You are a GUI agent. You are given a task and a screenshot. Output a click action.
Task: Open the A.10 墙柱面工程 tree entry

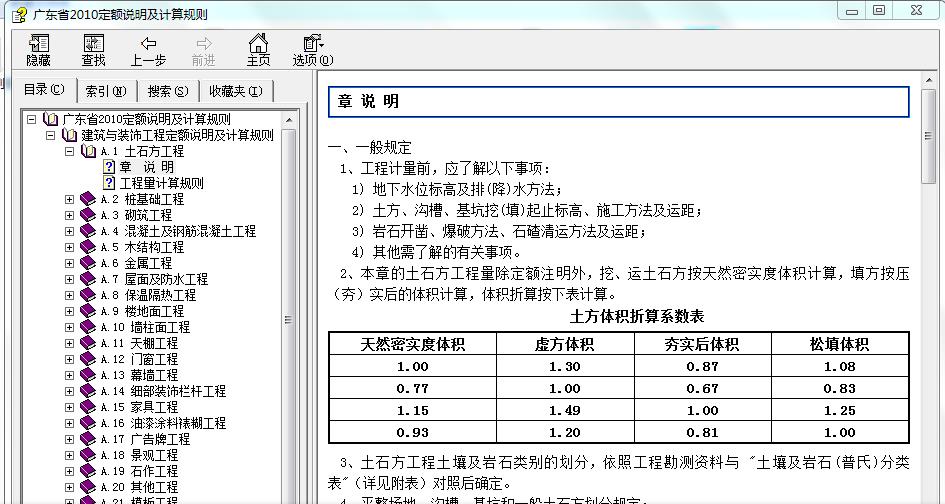(x=145, y=327)
